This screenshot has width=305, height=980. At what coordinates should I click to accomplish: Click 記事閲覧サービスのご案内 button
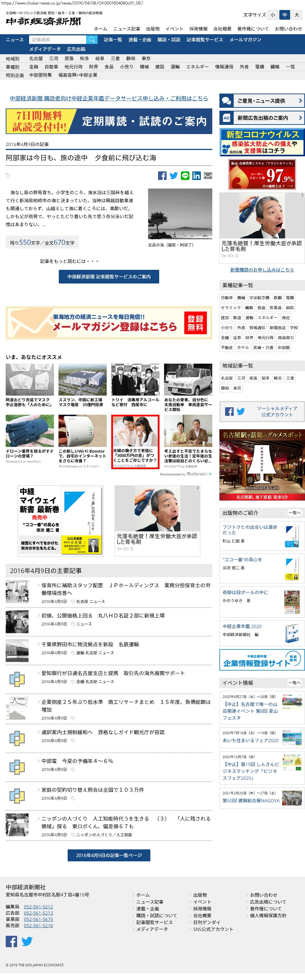[x=109, y=277]
